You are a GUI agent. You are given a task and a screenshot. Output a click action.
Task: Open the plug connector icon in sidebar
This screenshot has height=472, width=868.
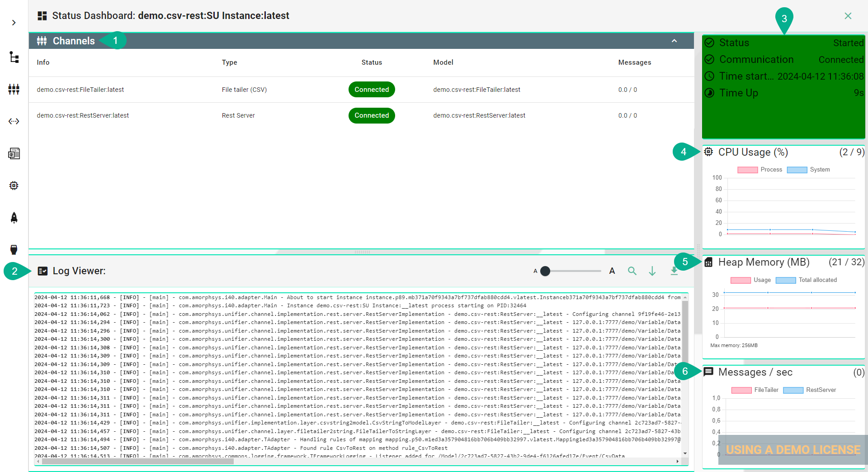click(x=14, y=249)
